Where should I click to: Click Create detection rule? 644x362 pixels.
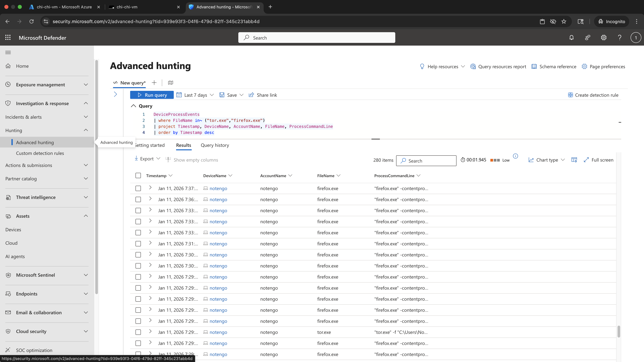point(593,95)
